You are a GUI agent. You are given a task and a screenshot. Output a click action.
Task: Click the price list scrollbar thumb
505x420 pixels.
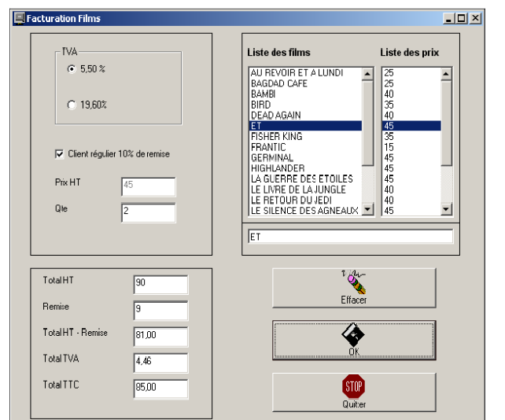tap(446, 123)
